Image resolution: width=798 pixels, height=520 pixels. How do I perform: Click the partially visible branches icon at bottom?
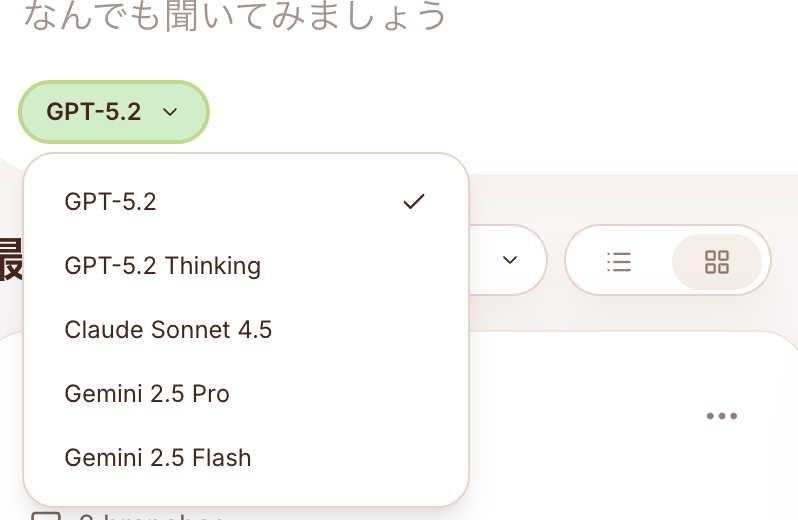(x=46, y=517)
